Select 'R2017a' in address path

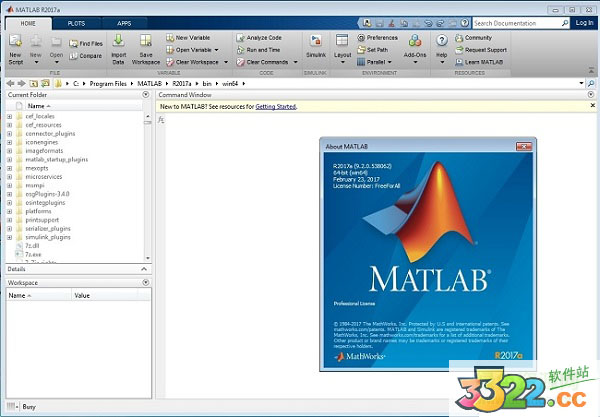(x=182, y=84)
